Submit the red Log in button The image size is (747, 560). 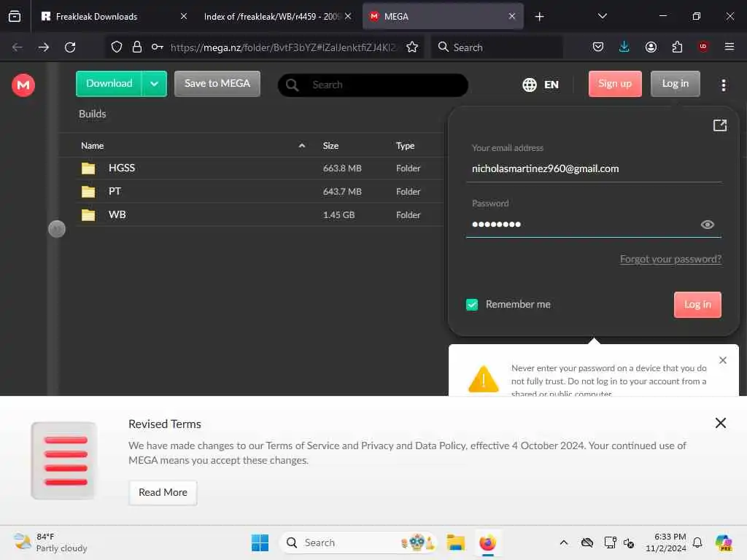pos(697,305)
